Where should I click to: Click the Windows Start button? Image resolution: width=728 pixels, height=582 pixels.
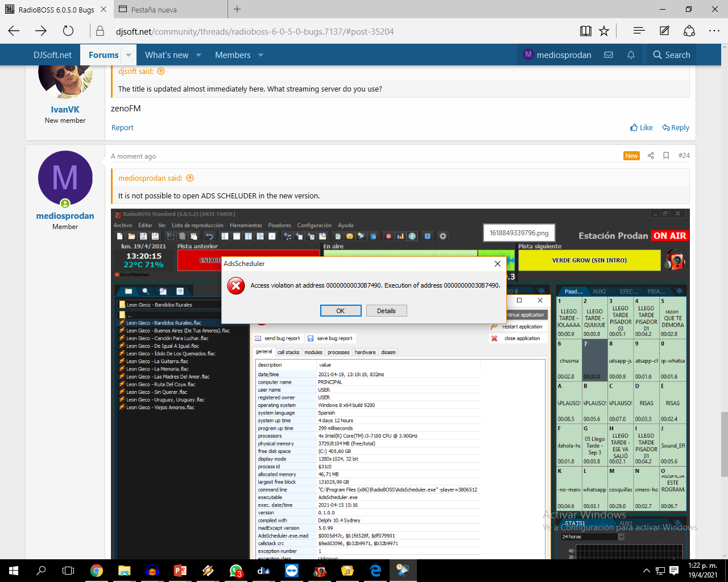(14, 571)
